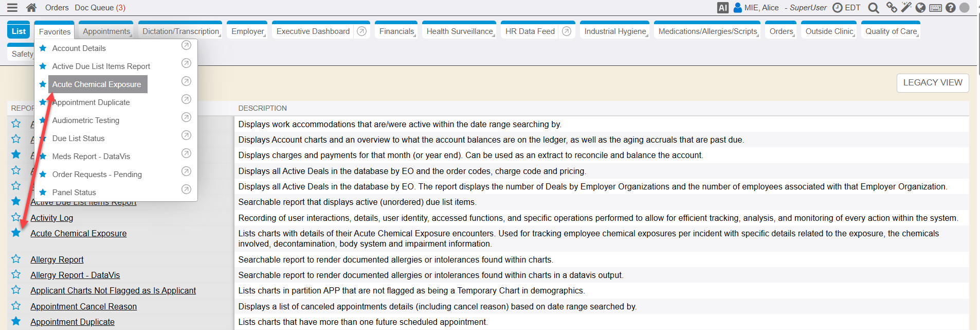Viewport: 980px width, 330px height.
Task: Open keyboard shortcuts icon
Action: tap(936, 8)
